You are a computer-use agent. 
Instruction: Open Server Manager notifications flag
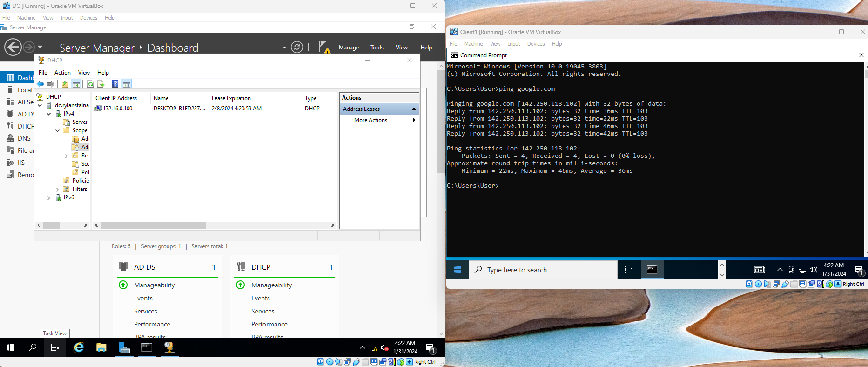pyautogui.click(x=324, y=47)
